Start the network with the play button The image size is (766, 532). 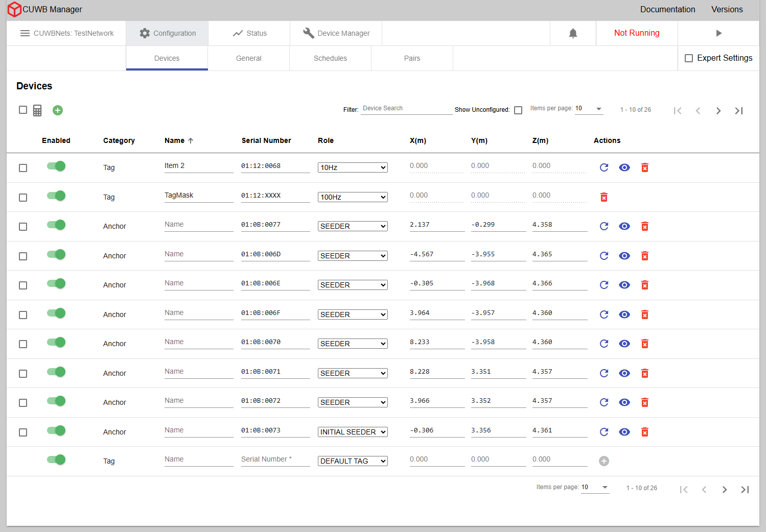click(718, 33)
